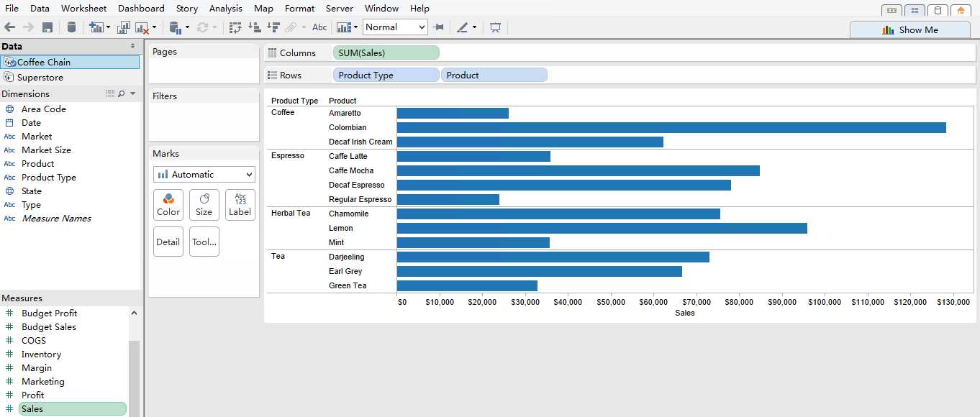Select the Coffee Chain data source
Viewport: 980px width, 417px height.
(x=70, y=63)
